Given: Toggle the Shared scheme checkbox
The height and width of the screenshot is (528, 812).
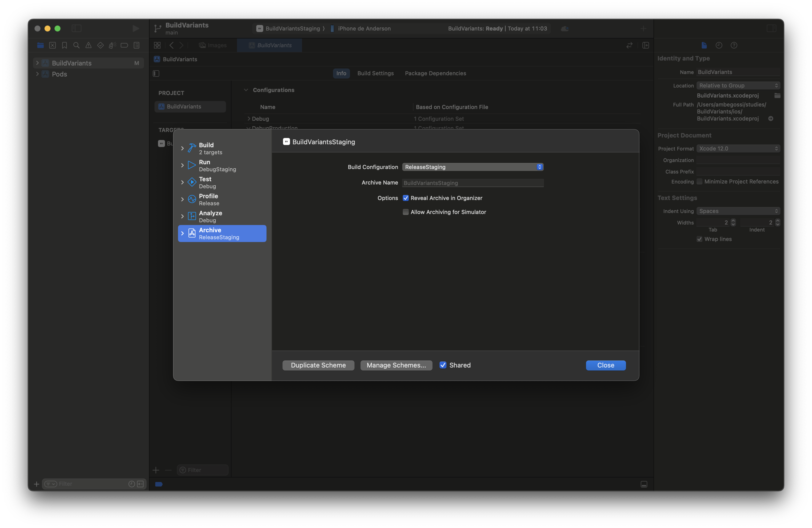Looking at the screenshot, I should [443, 365].
